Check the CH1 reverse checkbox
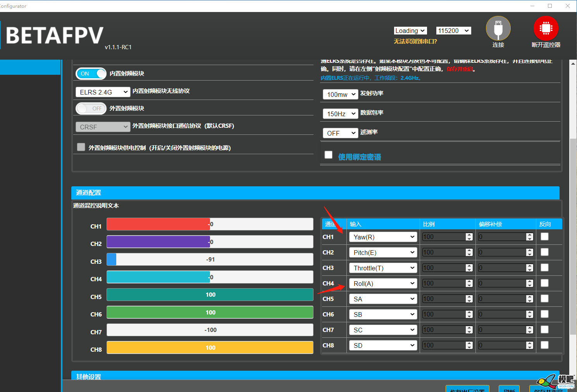The width and height of the screenshot is (577, 392). coord(544,236)
